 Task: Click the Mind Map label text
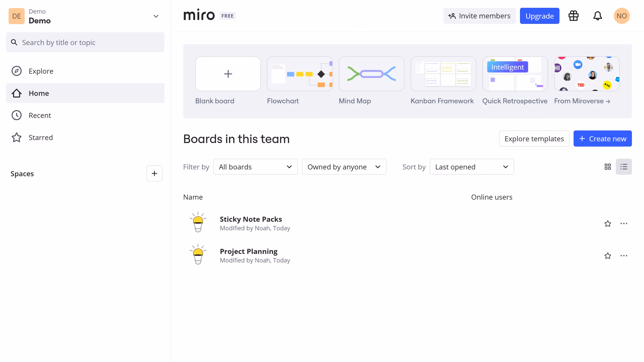[x=355, y=101]
